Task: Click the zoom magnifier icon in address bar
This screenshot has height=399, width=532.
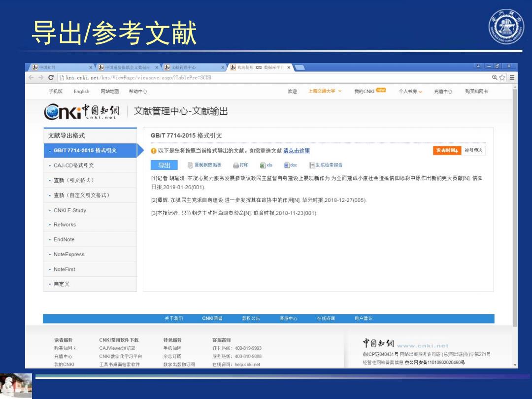Action: [x=495, y=77]
